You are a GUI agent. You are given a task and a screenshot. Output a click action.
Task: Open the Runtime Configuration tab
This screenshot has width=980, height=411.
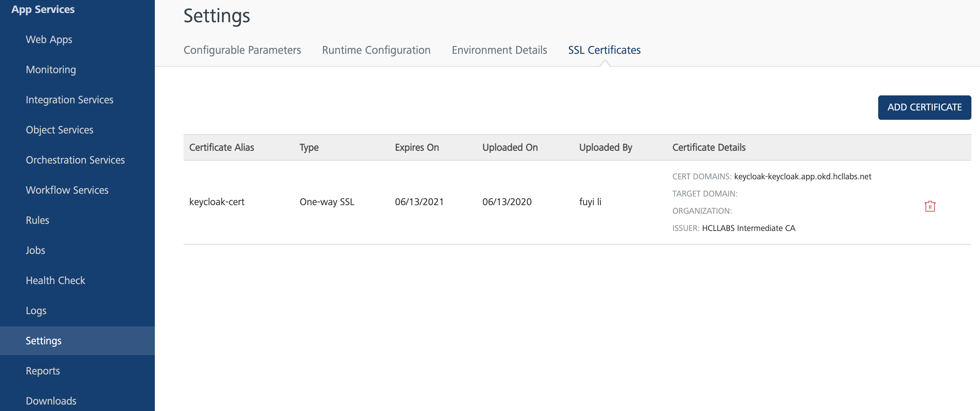pos(376,50)
